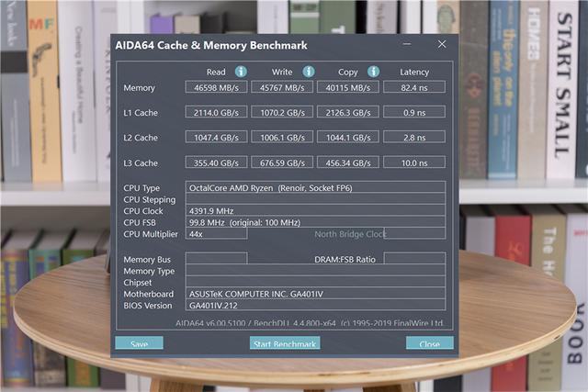Click the L3 Cache Copy value 456.34 GB/s
The height and width of the screenshot is (392, 588).
(347, 162)
